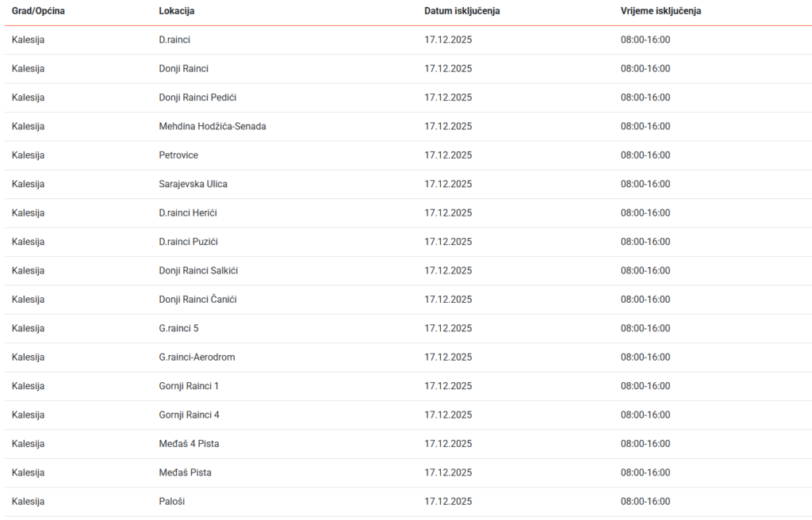Select the D.rainci Puzići location entry
Image resolution: width=812 pixels, height=520 pixels.
point(188,242)
